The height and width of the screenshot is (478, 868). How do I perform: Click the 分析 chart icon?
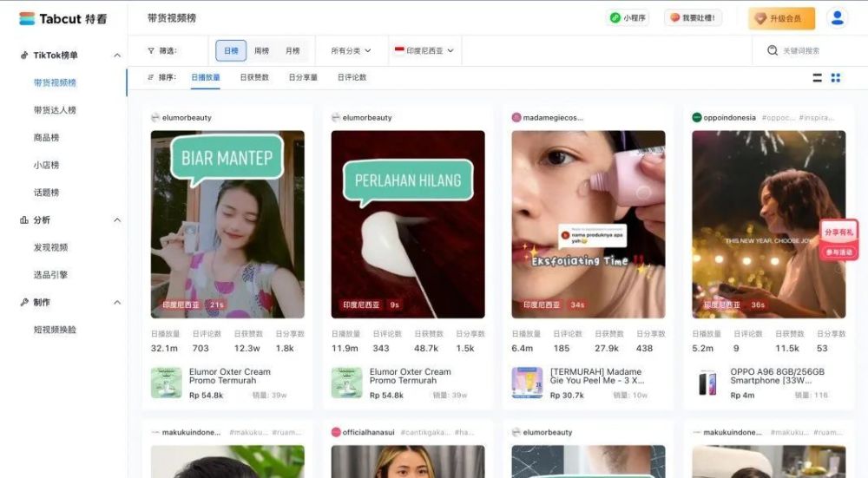[x=23, y=219]
